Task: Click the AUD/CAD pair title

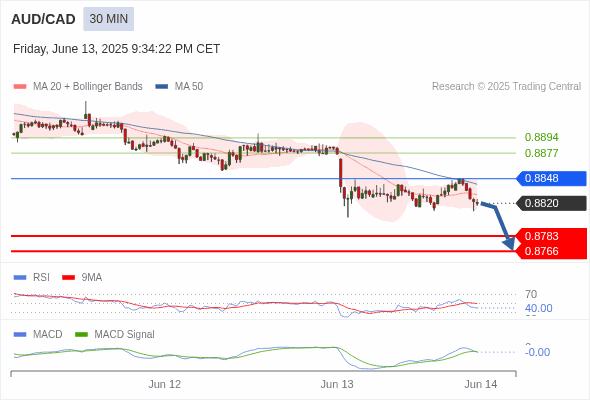Action: coord(43,19)
